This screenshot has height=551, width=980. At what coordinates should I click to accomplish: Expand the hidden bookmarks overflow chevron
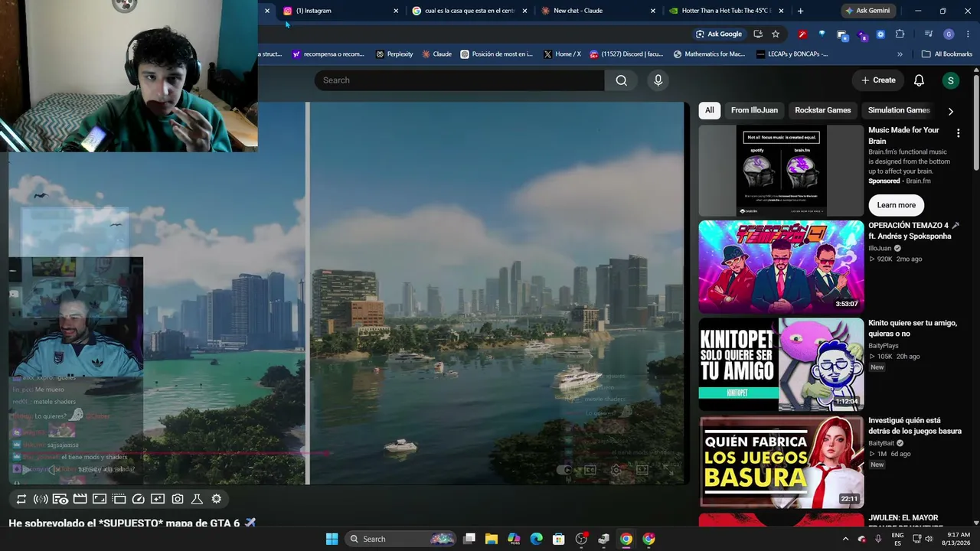tap(900, 54)
